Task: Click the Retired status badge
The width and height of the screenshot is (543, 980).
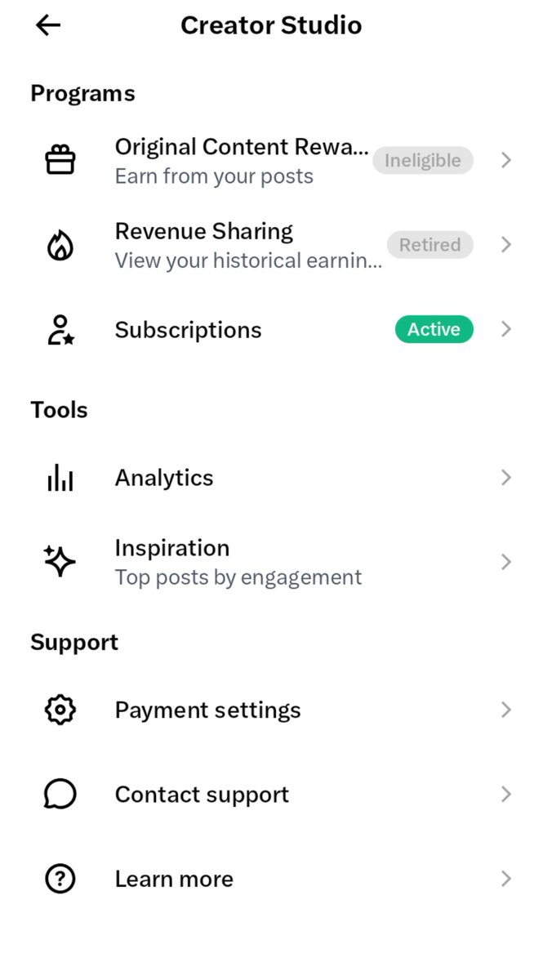Action: 430,245
